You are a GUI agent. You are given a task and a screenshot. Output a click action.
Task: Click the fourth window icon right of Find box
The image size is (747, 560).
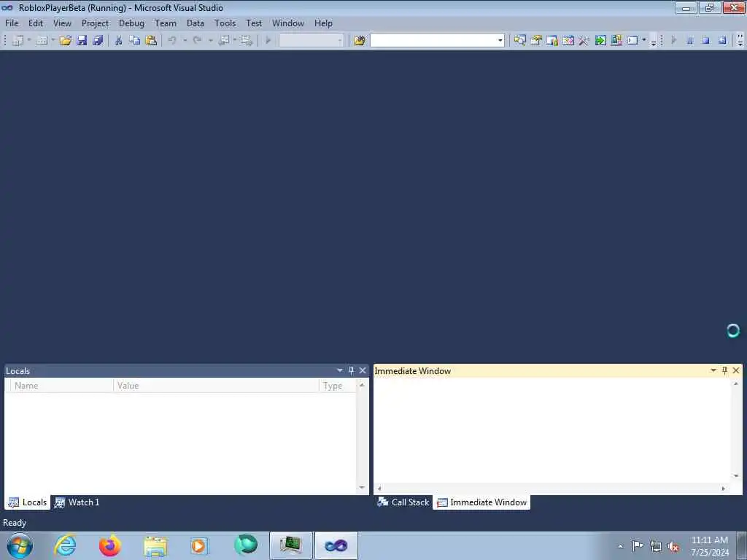click(568, 41)
